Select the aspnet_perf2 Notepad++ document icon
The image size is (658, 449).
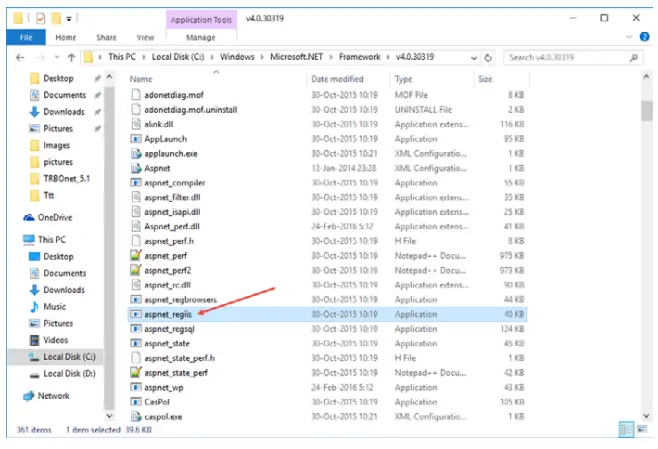point(136,270)
